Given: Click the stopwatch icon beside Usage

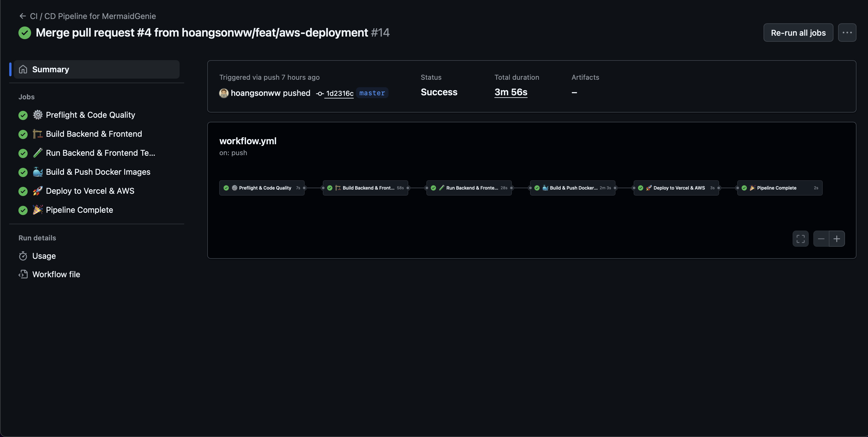Looking at the screenshot, I should 23,256.
